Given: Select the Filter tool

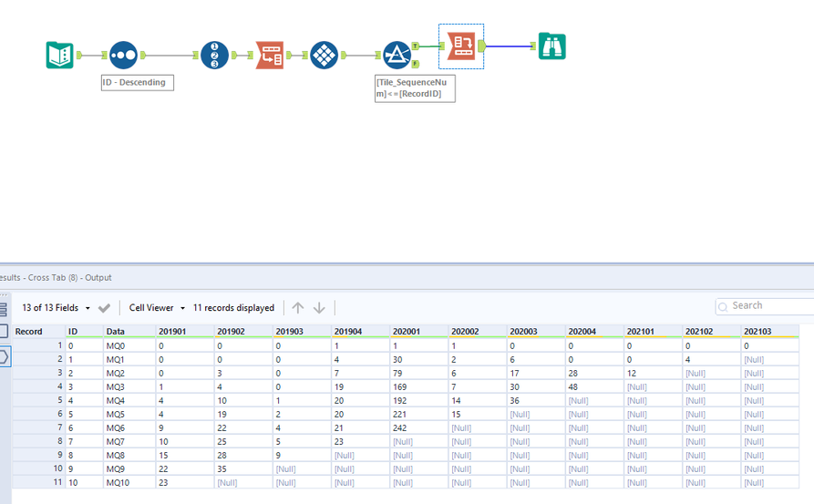Looking at the screenshot, I should tap(397, 55).
